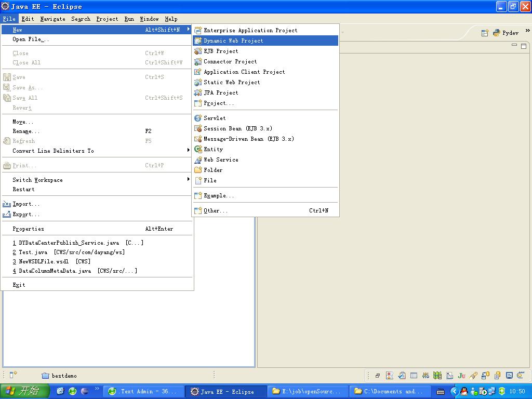532x399 pixels.
Task: Open Other... new wizard dialog
Action: pyautogui.click(x=265, y=211)
